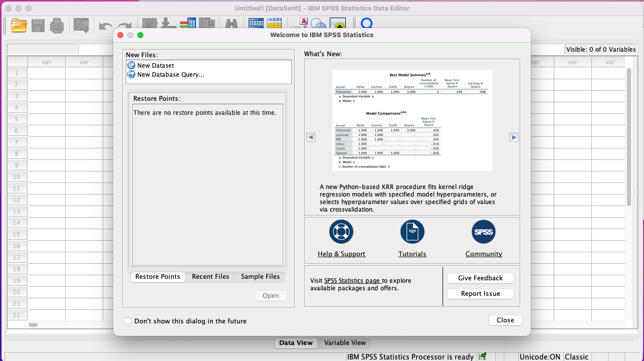This screenshot has width=644, height=361.
Task: Click the Report Issue button
Action: (481, 294)
